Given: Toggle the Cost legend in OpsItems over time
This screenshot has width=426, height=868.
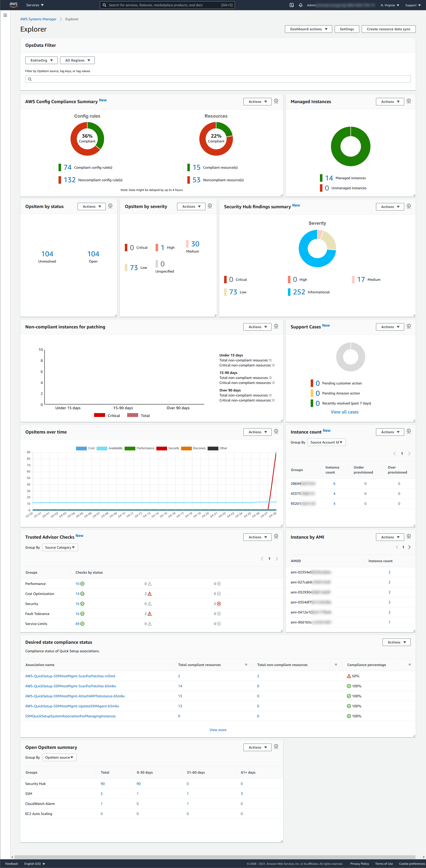Looking at the screenshot, I should (85, 449).
